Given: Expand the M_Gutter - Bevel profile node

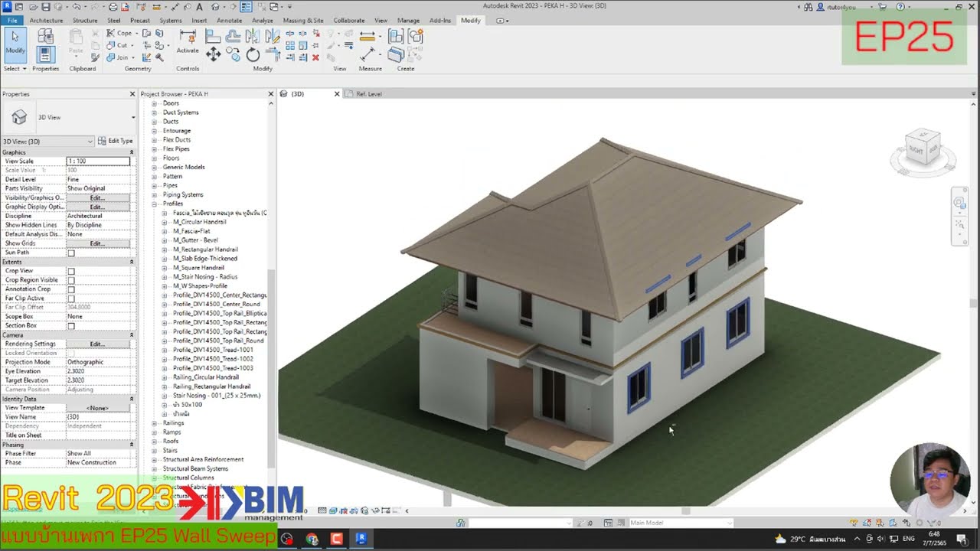Looking at the screenshot, I should click(x=164, y=240).
